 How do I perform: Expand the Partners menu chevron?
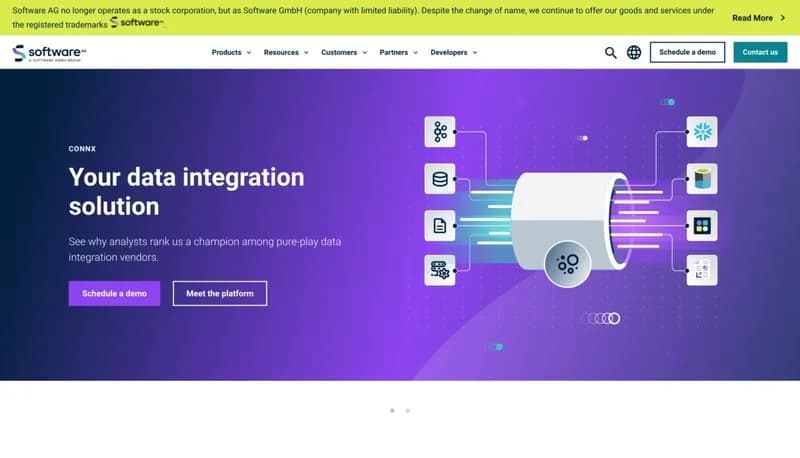(415, 53)
